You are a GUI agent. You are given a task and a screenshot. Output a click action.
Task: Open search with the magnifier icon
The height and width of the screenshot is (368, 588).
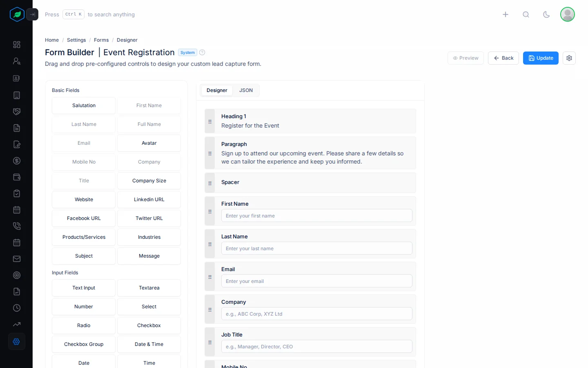pos(526,14)
